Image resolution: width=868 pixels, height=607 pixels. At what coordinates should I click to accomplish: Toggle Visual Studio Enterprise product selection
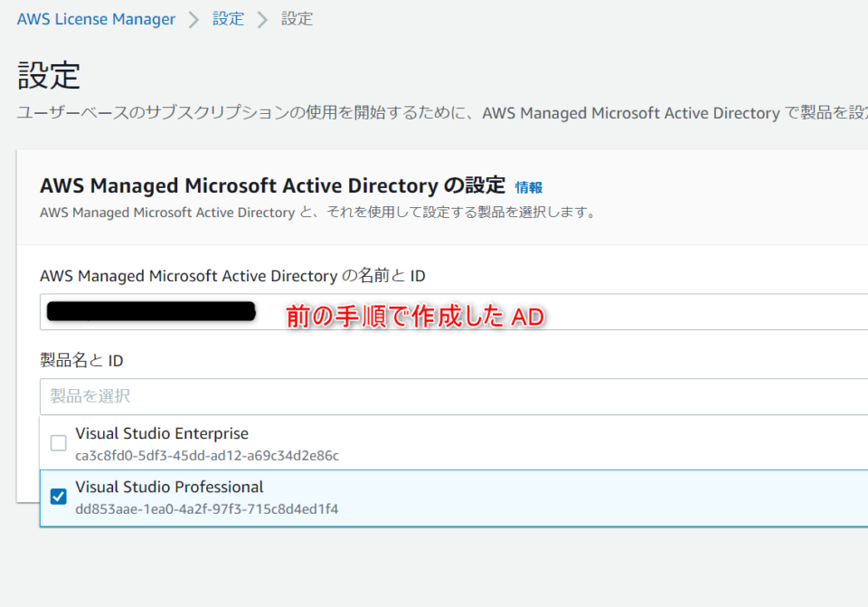[58, 442]
